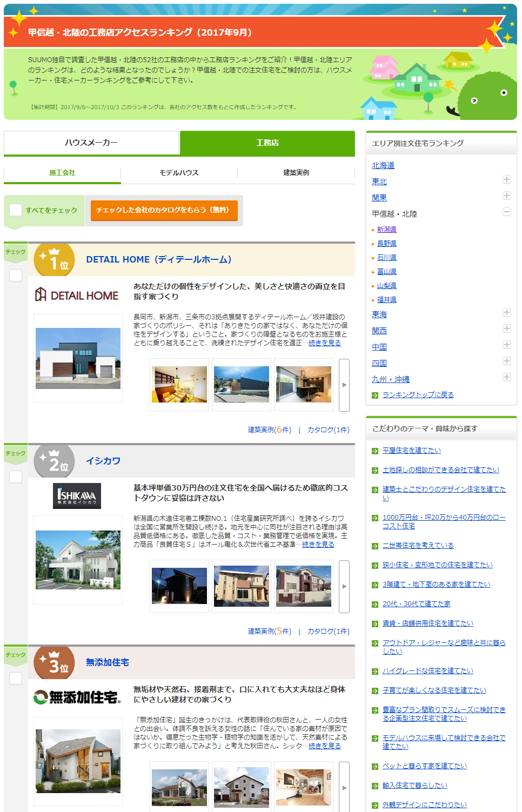522x812 pixels.
Task: Switch to the ハウスメーカー tab
Action: click(91, 143)
